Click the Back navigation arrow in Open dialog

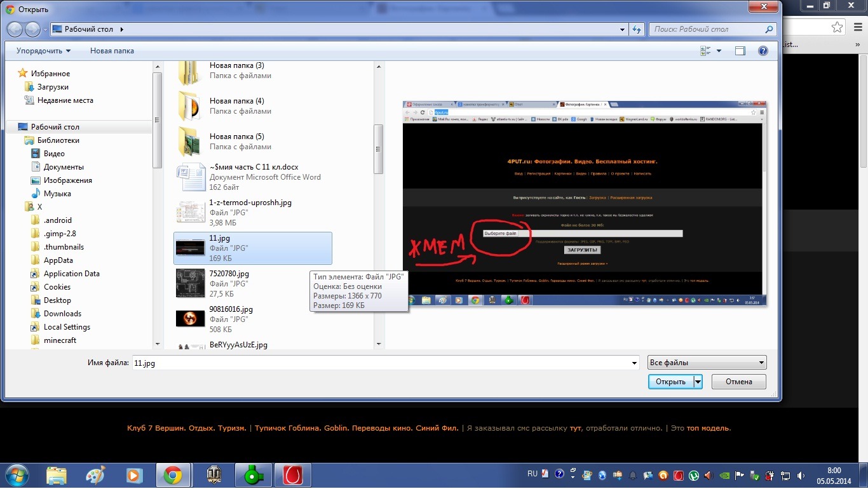[15, 29]
